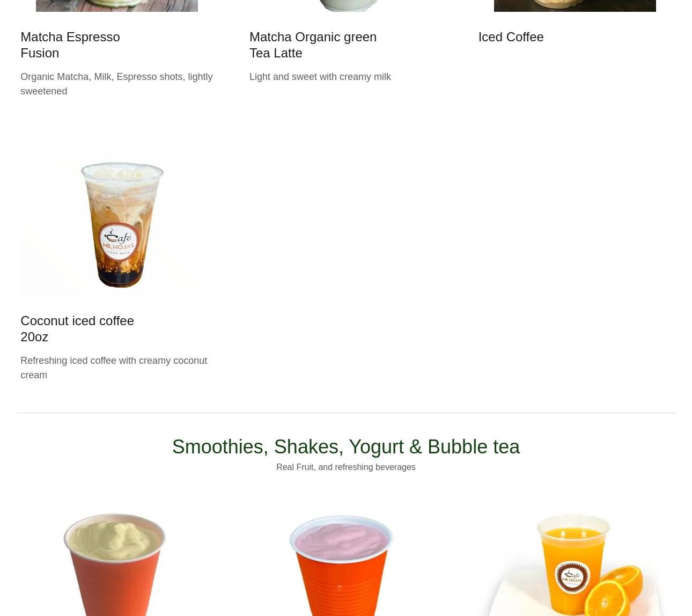This screenshot has height=616, width=692.
Task: Select the Iced Coffee image above title
Action: click(575, 5)
